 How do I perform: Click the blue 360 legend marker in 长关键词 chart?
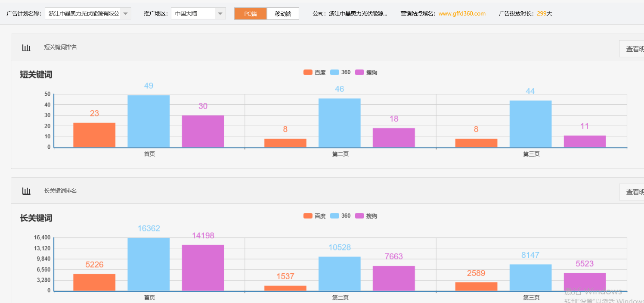335,216
